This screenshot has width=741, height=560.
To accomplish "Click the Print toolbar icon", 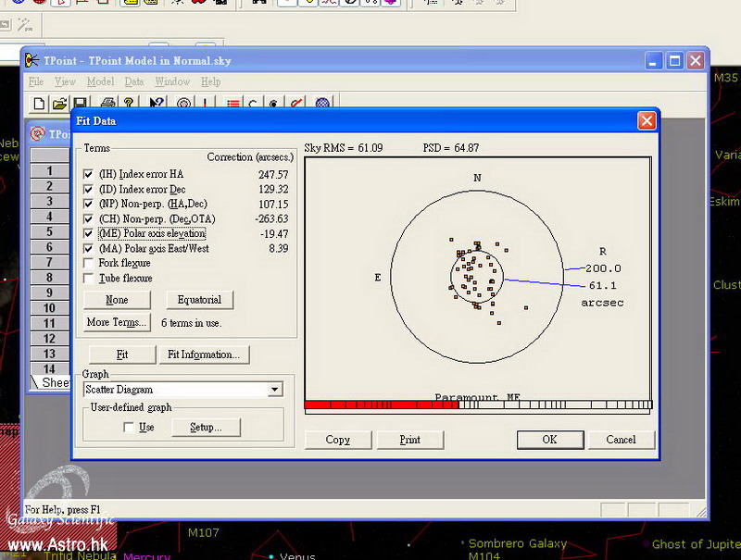I will 107,104.
